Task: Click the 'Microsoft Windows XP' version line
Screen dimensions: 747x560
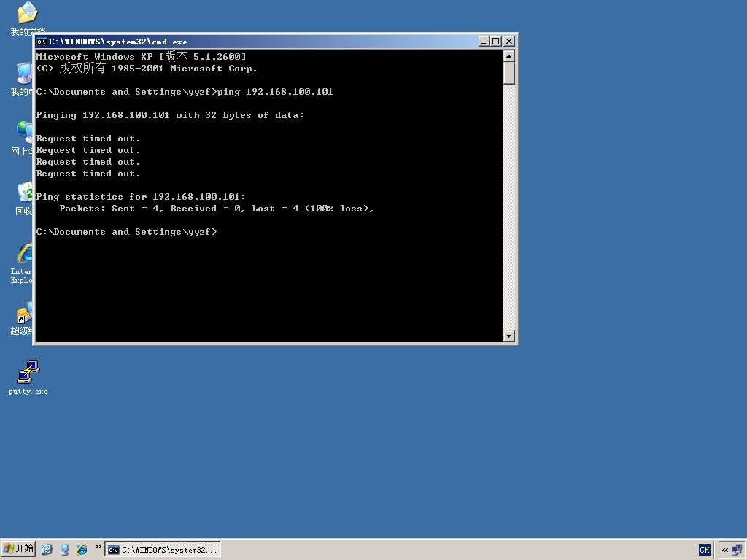Action: coord(142,57)
